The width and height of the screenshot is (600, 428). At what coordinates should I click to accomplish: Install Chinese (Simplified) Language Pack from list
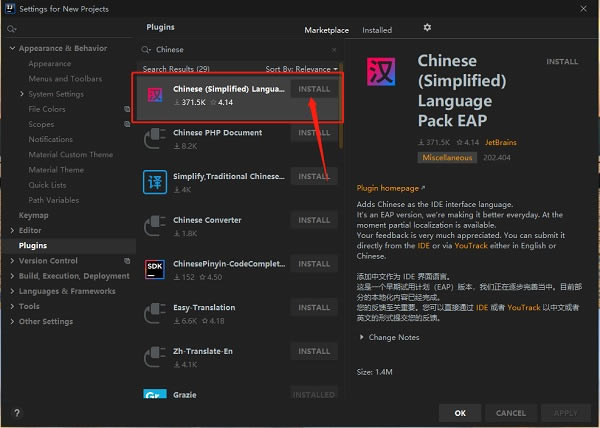(314, 89)
